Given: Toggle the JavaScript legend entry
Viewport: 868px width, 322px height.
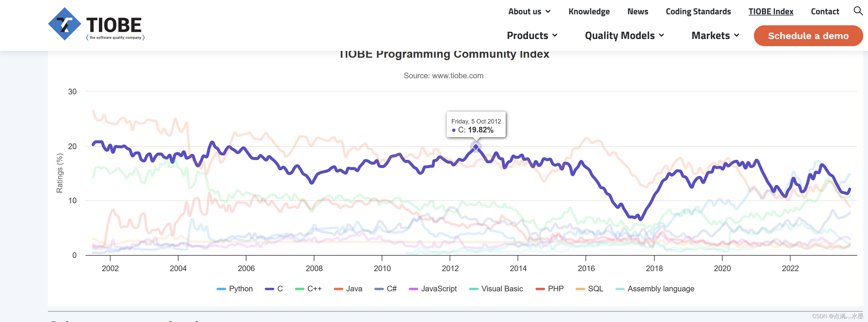Looking at the screenshot, I should (x=433, y=289).
